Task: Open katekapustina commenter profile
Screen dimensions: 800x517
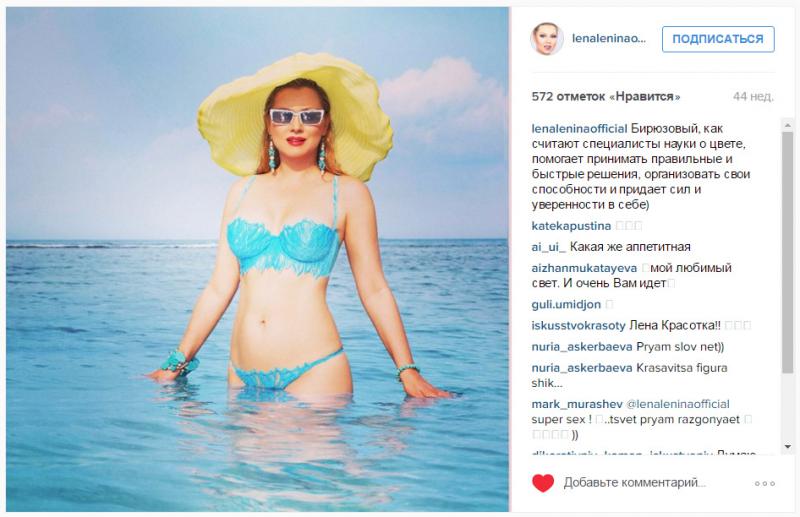Action: [571, 226]
